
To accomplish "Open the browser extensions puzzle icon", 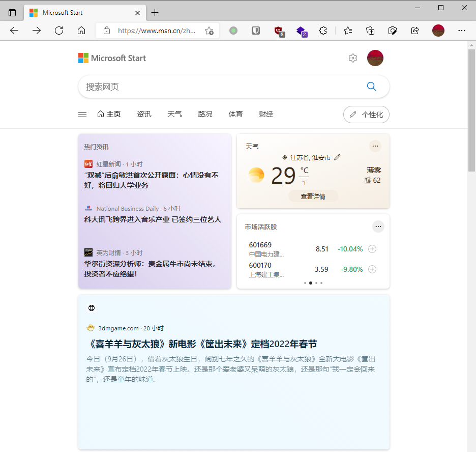I will [x=323, y=31].
